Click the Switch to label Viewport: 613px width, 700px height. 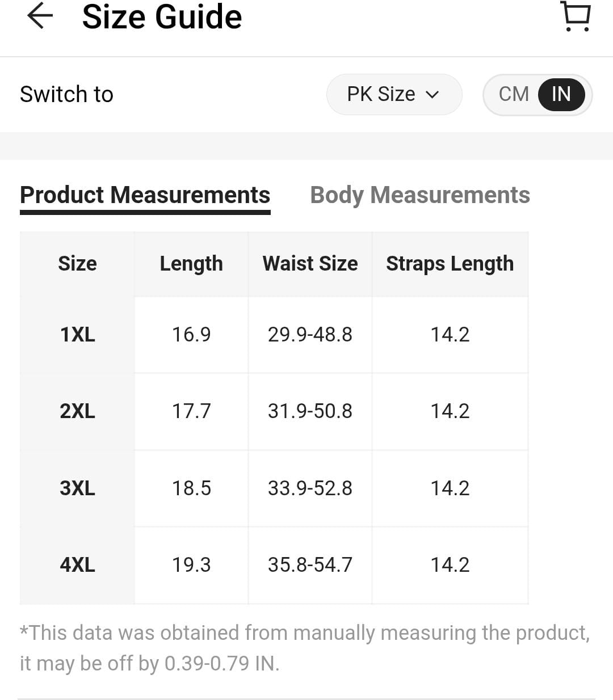[x=66, y=94]
